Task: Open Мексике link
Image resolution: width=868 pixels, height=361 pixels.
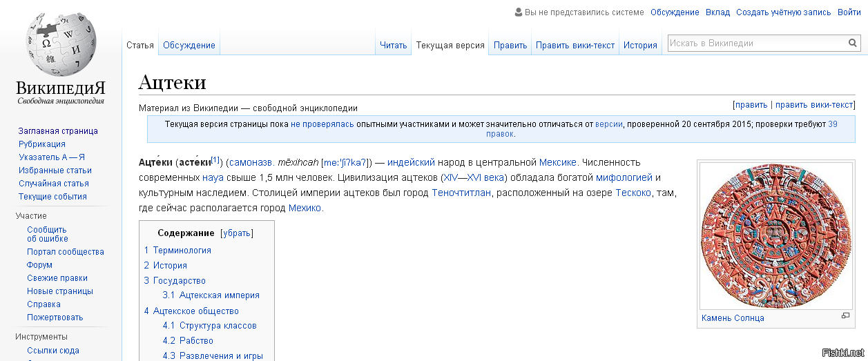Action: pos(557,163)
